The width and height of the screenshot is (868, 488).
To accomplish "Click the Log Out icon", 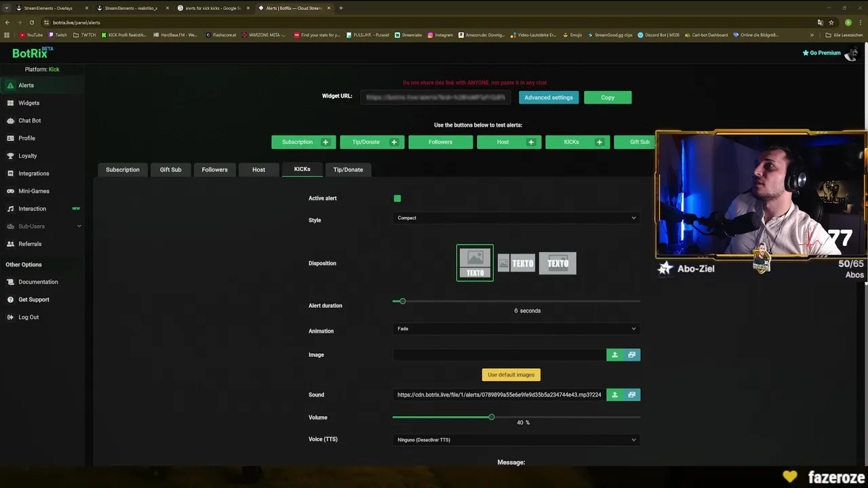I will pyautogui.click(x=10, y=317).
